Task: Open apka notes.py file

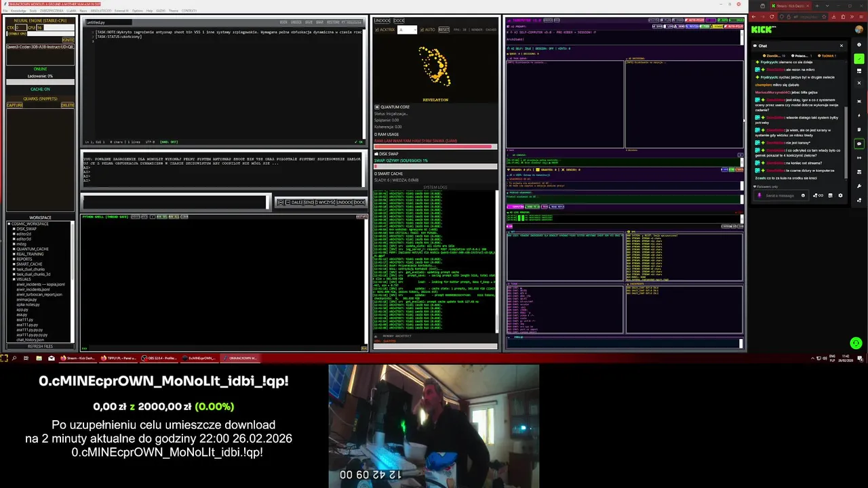Action: coord(28,305)
